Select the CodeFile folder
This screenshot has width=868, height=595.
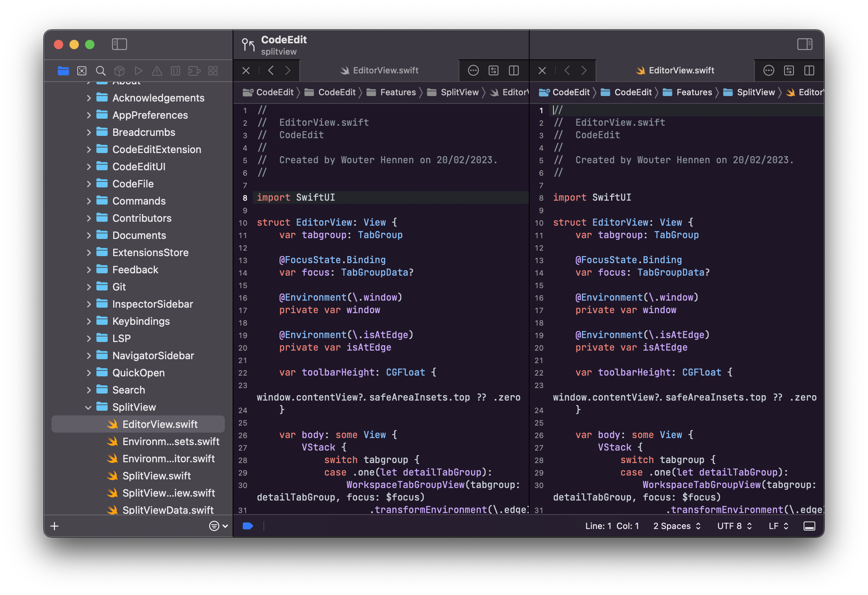pyautogui.click(x=139, y=184)
